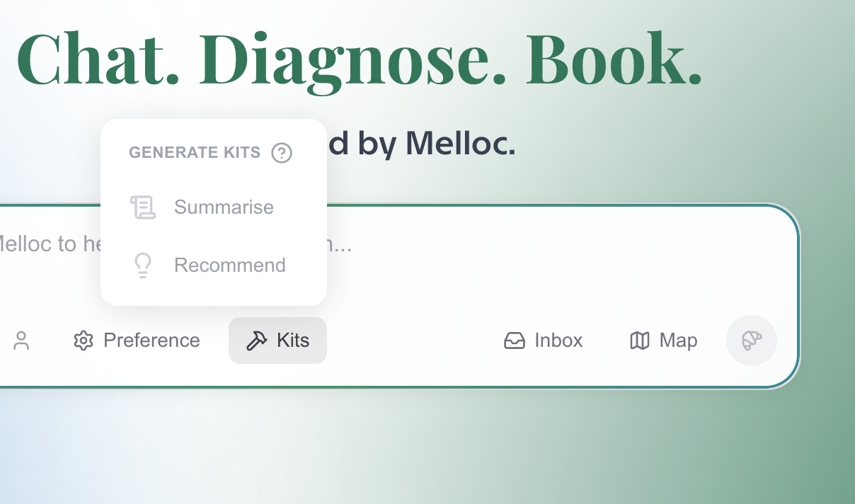Image resolution: width=855 pixels, height=504 pixels.
Task: Click the Inbox tray icon
Action: tap(515, 340)
